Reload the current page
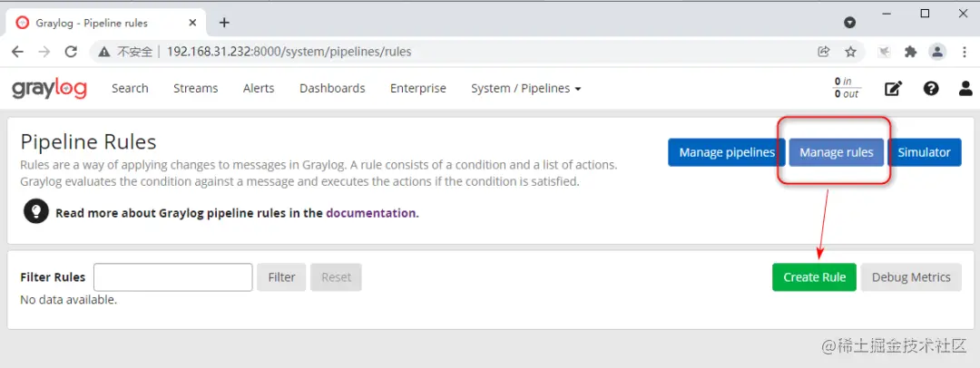980x368 pixels. tap(71, 52)
